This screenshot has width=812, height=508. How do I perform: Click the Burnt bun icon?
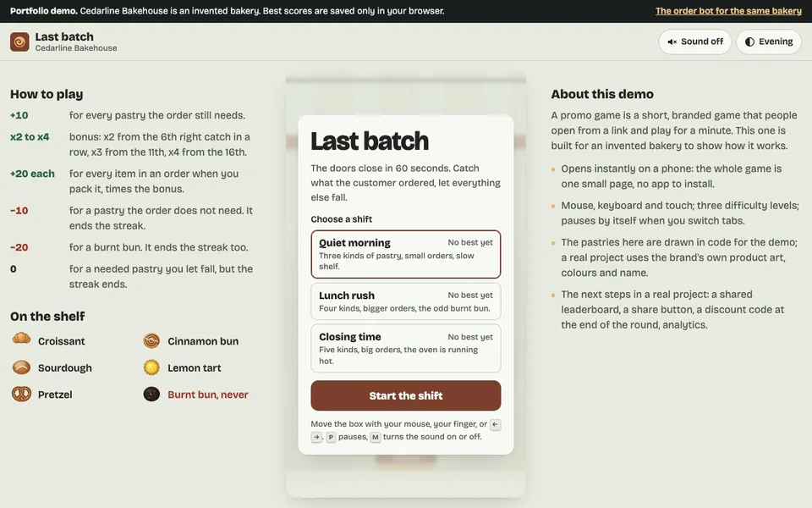(x=151, y=394)
